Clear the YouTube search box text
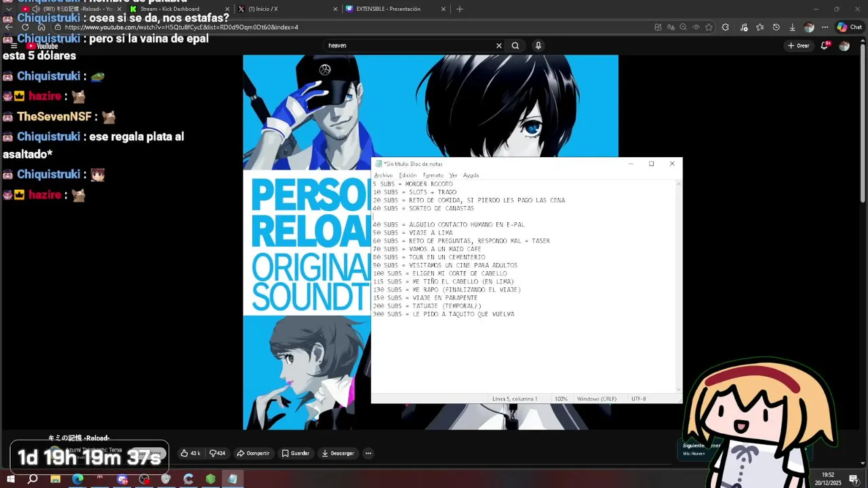This screenshot has width=868, height=488. coord(499,45)
